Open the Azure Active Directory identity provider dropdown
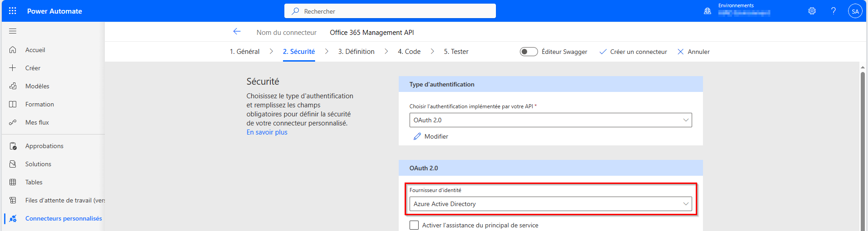Image resolution: width=868 pixels, height=231 pixels. [x=551, y=204]
